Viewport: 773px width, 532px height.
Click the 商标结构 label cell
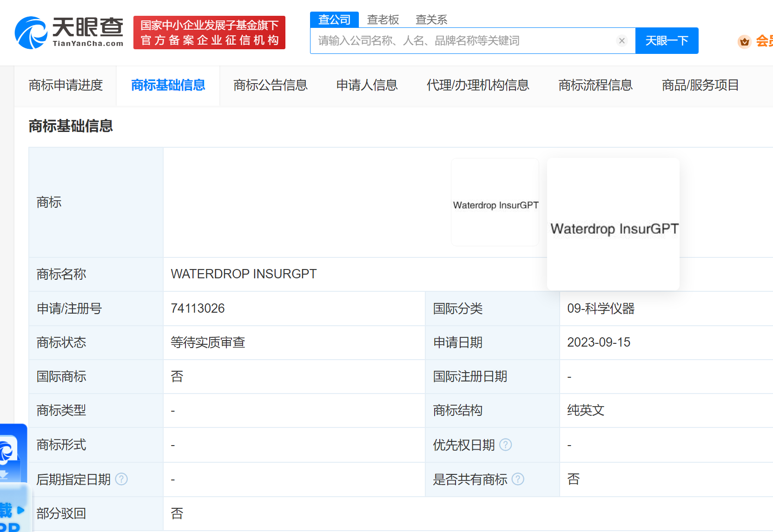[x=493, y=410]
